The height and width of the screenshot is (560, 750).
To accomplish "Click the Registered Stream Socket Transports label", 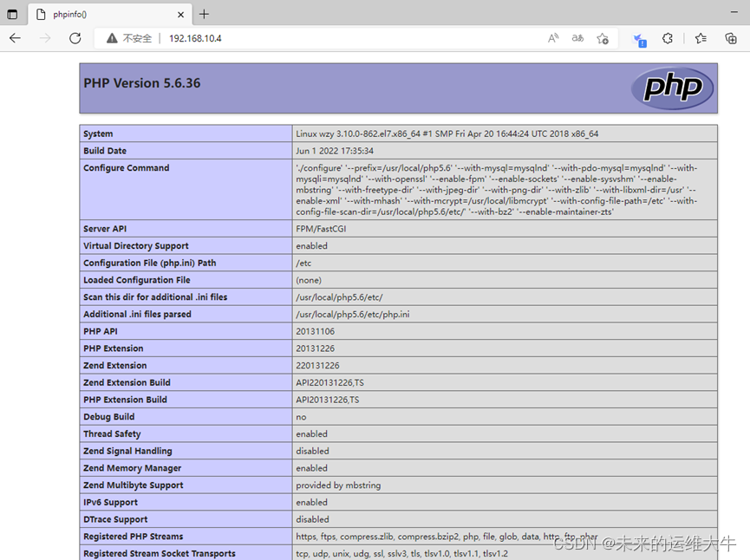I will [x=160, y=554].
